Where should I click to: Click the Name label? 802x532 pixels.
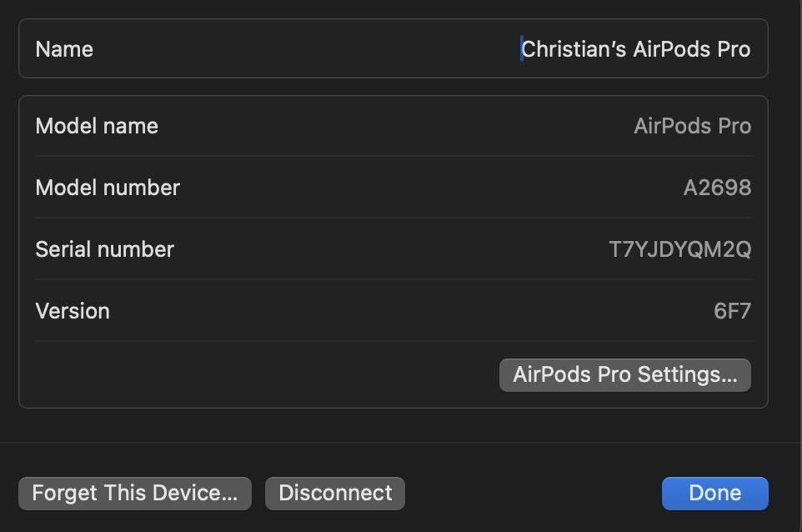pyautogui.click(x=64, y=49)
